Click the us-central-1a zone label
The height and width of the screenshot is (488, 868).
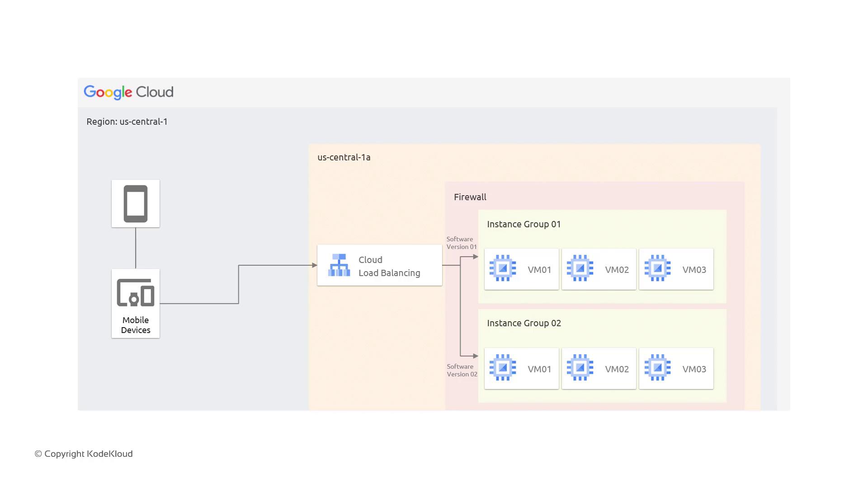[344, 157]
